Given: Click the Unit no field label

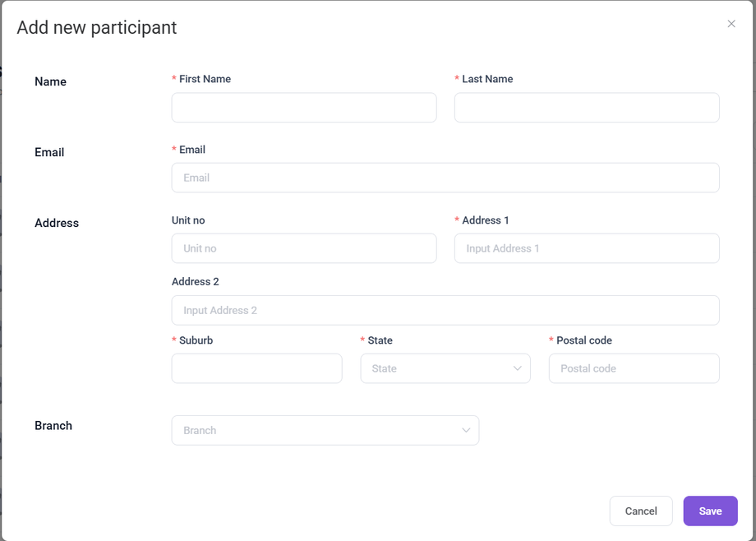Looking at the screenshot, I should pyautogui.click(x=188, y=220).
